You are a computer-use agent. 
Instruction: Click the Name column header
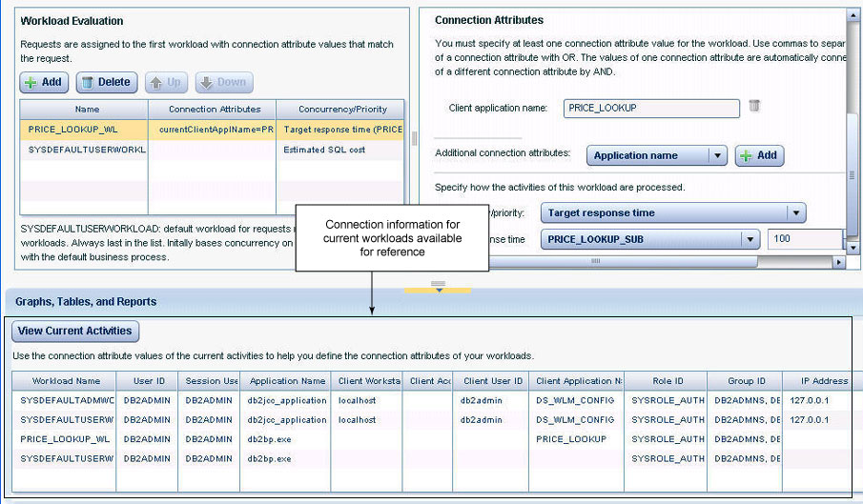pos(84,110)
